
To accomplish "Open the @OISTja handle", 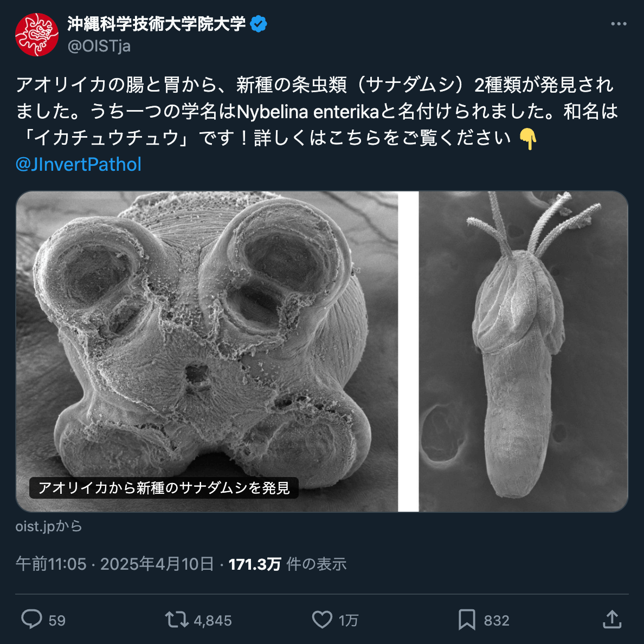I will click(x=99, y=46).
